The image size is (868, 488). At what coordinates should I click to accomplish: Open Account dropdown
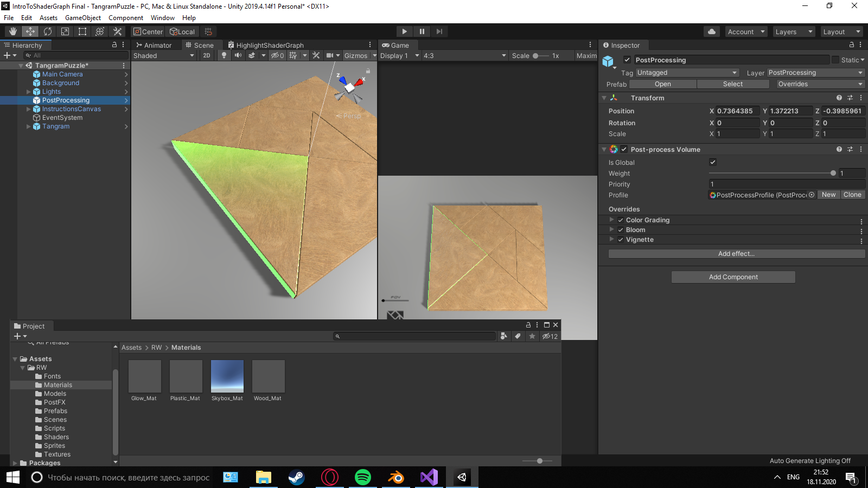click(746, 31)
